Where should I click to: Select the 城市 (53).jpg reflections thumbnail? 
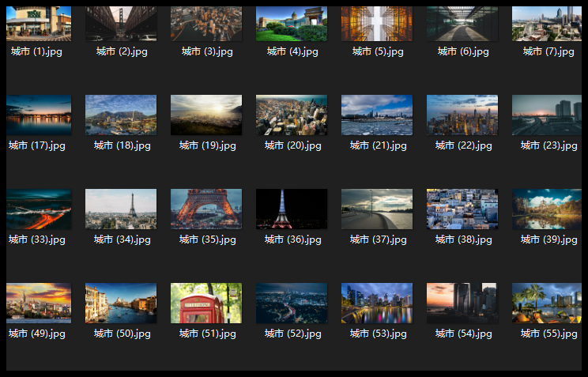[x=377, y=303]
